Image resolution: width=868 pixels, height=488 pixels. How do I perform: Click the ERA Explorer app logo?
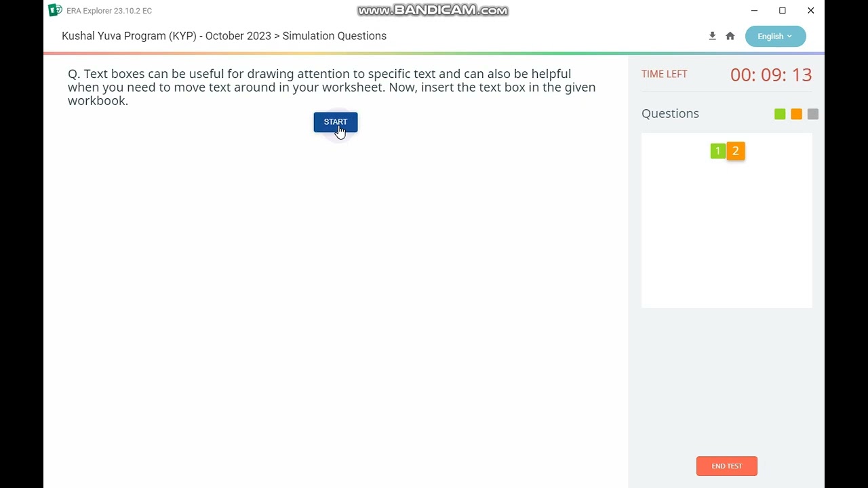click(55, 10)
